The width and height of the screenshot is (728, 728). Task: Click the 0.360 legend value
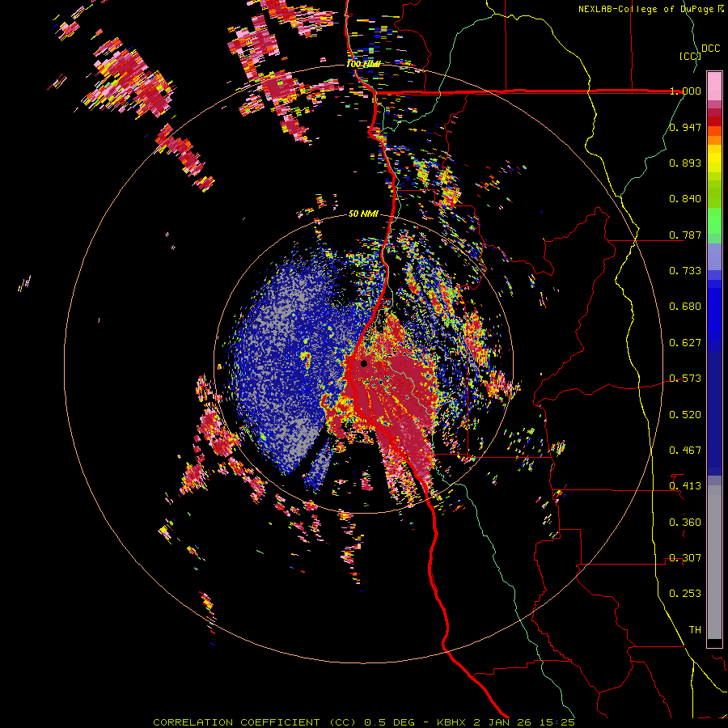click(685, 523)
